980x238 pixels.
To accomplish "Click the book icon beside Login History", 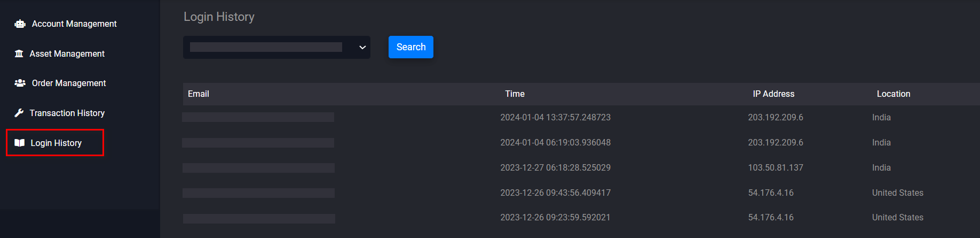I will click(20, 143).
